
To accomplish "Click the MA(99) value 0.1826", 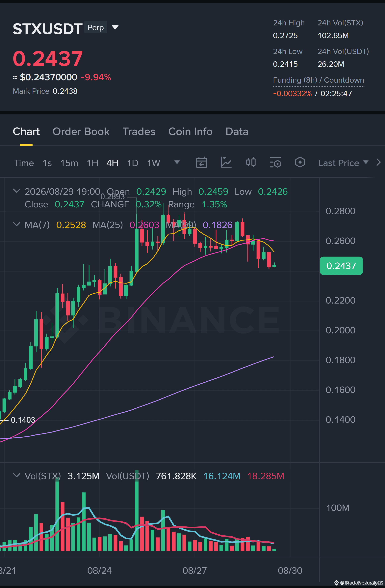I will point(218,225).
